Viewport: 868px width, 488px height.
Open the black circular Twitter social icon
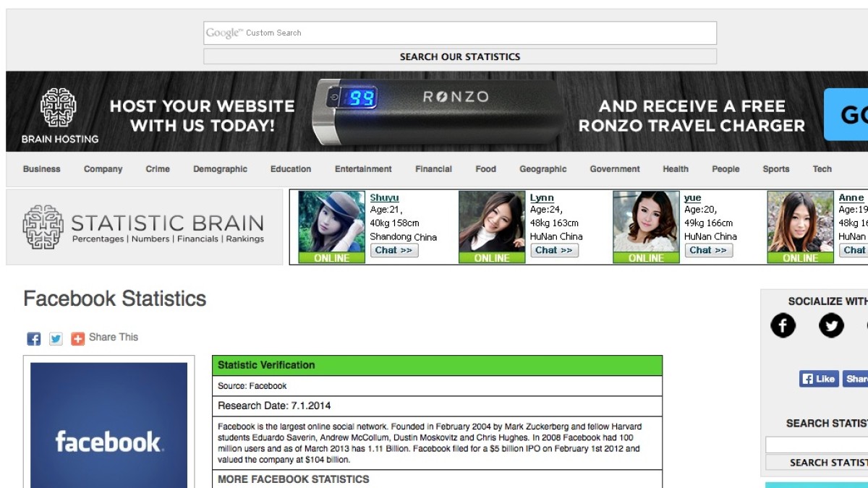coord(831,326)
